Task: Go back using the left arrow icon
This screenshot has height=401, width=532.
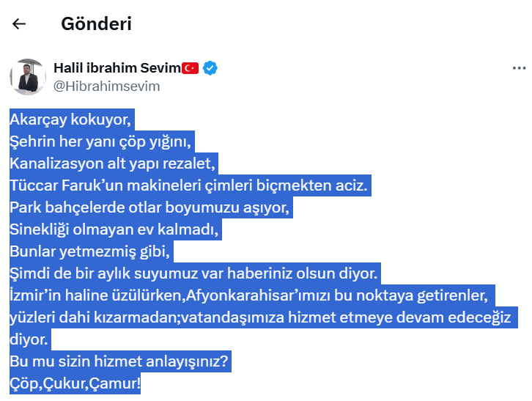Action: click(19, 23)
